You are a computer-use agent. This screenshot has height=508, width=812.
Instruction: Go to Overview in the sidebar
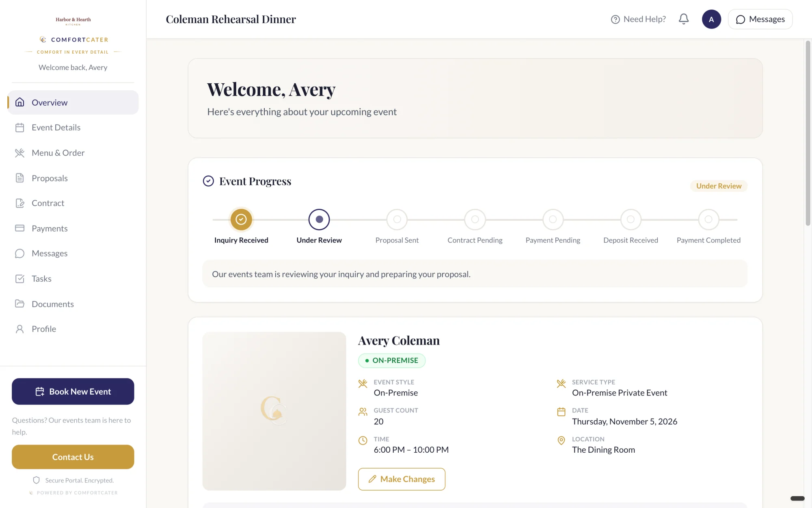pos(73,102)
